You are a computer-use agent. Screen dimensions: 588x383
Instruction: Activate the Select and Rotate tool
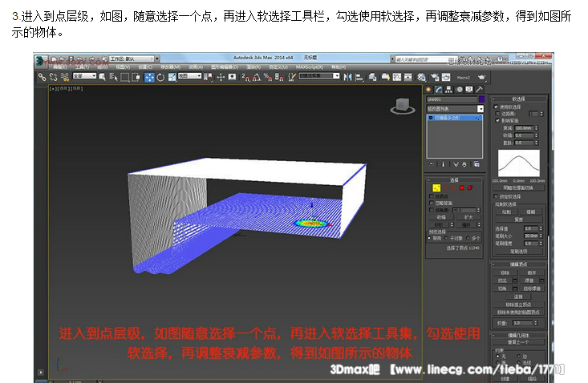pyautogui.click(x=160, y=77)
